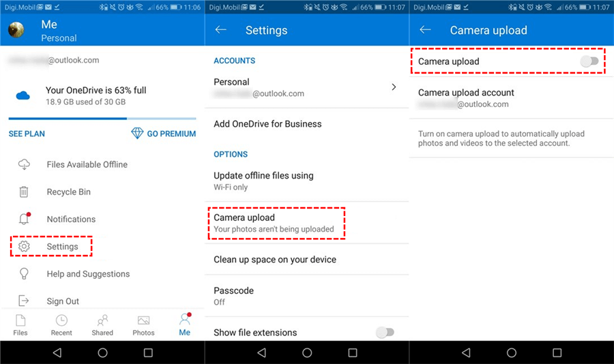
Task: Enable the Camera upload switch
Action: click(589, 61)
